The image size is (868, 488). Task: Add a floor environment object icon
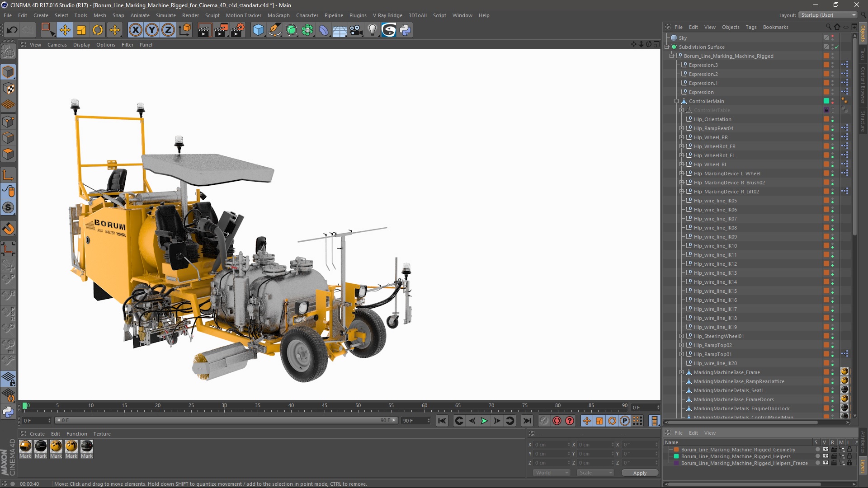click(340, 30)
